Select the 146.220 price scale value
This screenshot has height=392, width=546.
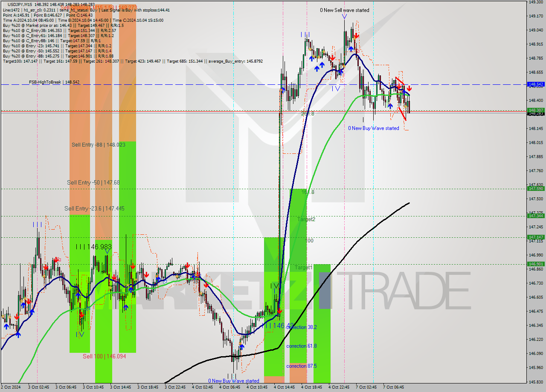coord(536,340)
